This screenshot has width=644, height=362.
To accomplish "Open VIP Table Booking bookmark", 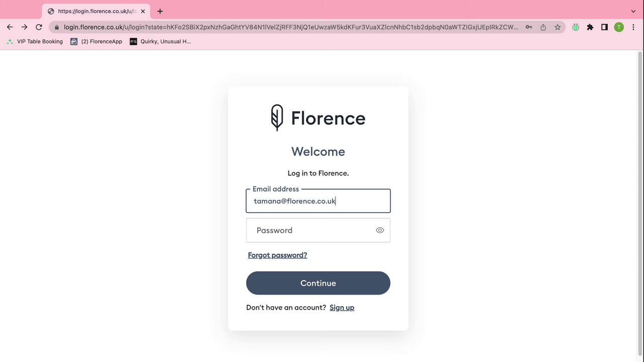I will click(35, 42).
